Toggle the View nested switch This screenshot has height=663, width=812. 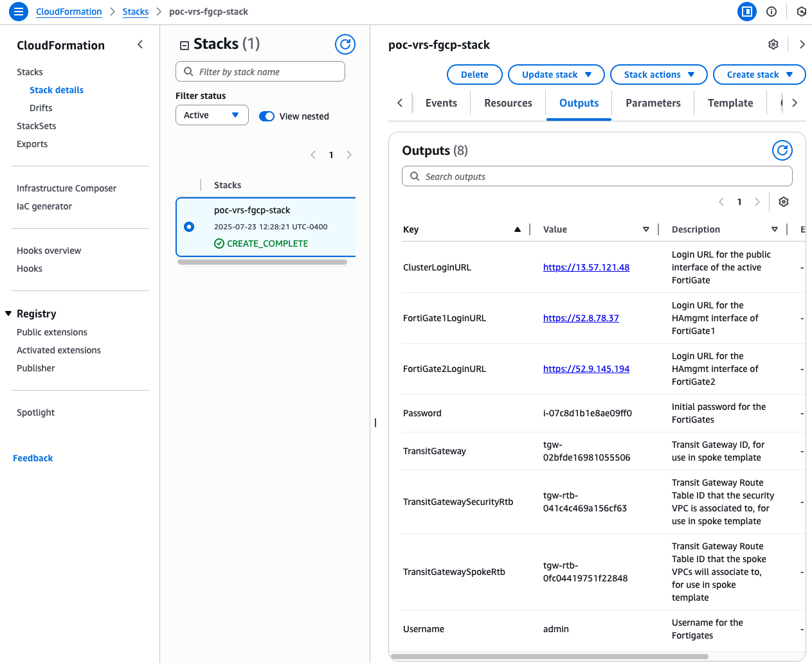click(x=267, y=116)
